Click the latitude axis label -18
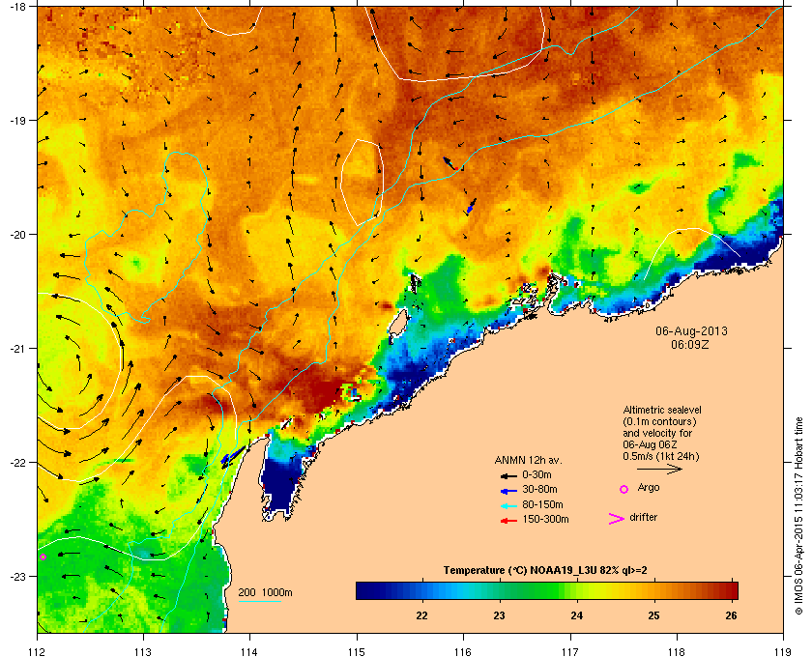812x657 pixels. [16, 8]
